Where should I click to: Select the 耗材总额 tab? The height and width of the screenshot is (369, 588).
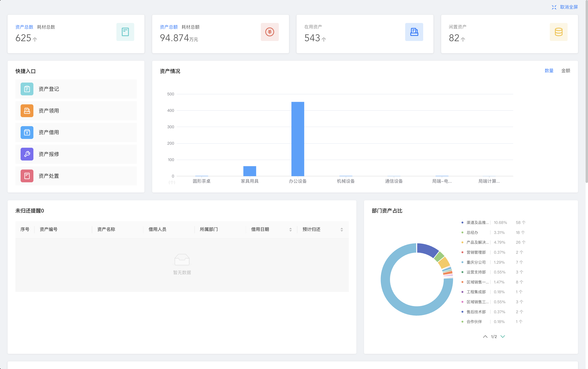(x=190, y=27)
